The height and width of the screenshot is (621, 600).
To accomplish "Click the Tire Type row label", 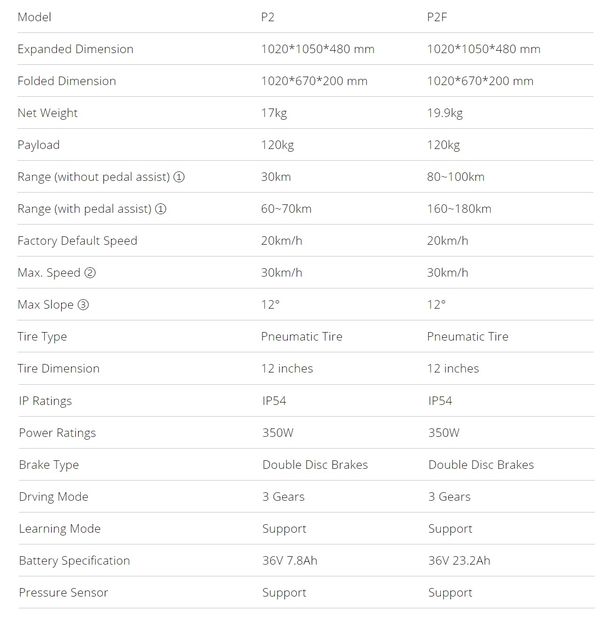I will [43, 337].
